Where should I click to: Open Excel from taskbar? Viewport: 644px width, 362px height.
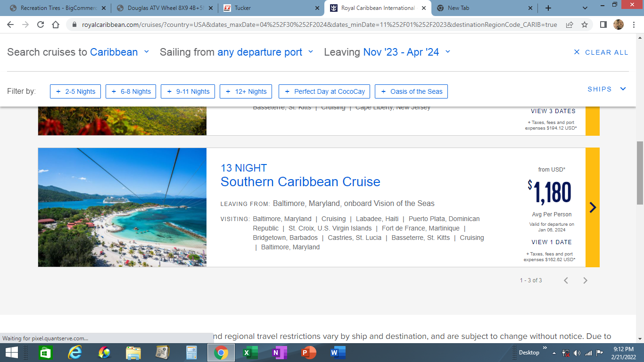pos(250,353)
